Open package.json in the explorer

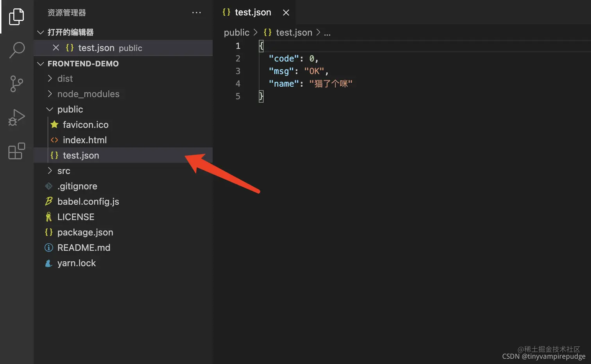(85, 232)
